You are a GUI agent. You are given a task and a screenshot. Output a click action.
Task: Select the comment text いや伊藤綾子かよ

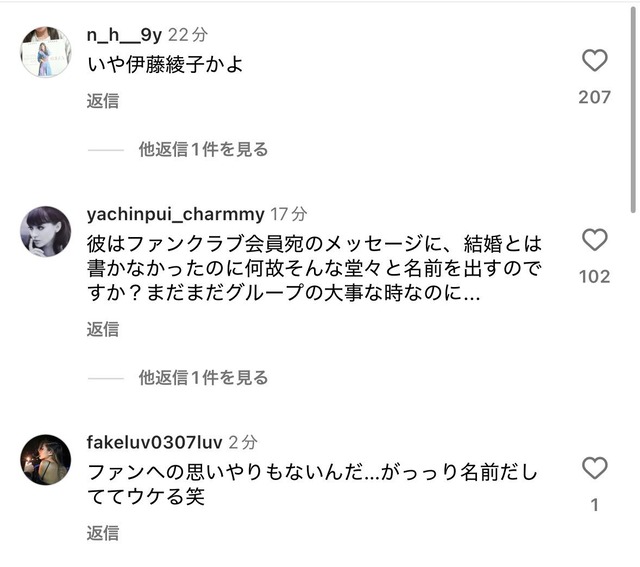(x=166, y=65)
